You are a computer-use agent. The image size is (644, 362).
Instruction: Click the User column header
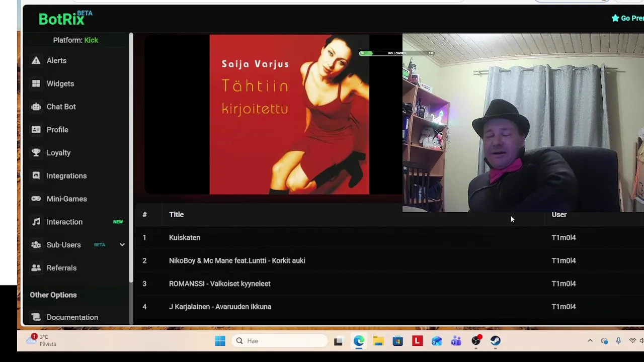coord(559,215)
